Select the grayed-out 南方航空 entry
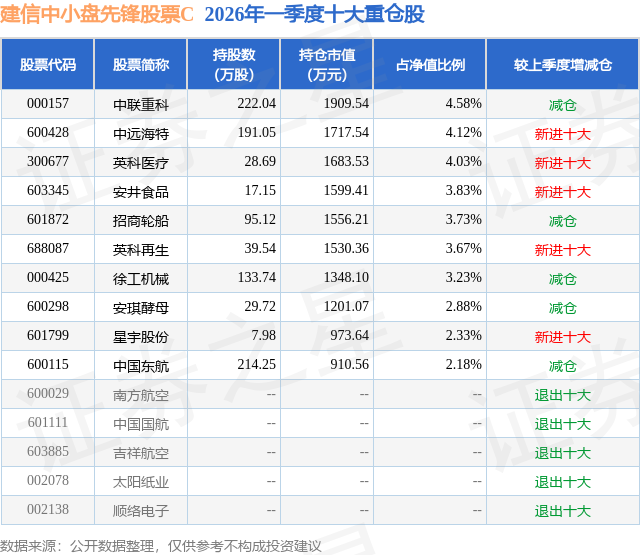This screenshot has height=555, width=640. tap(141, 395)
